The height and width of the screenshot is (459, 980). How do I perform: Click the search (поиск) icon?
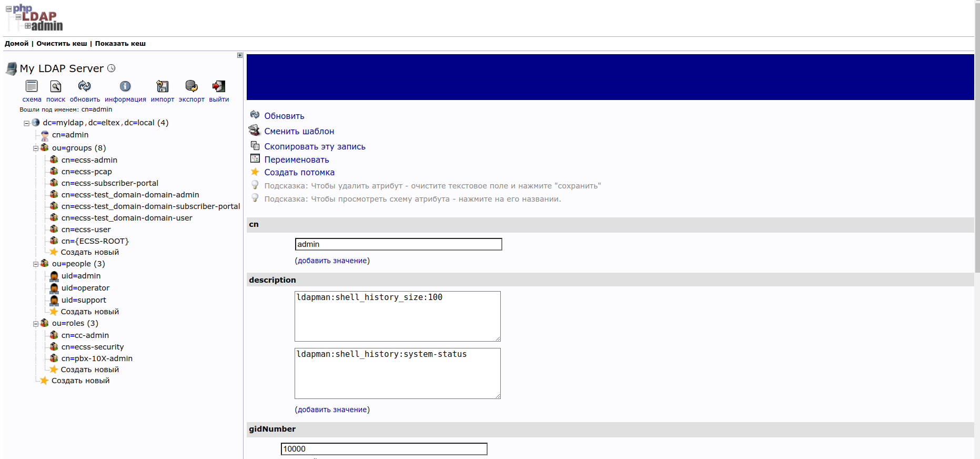tap(56, 86)
